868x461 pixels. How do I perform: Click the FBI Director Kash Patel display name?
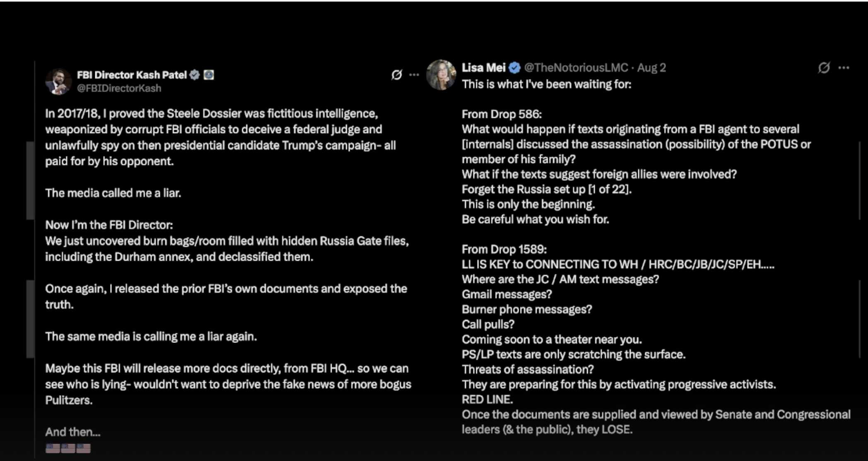click(132, 75)
